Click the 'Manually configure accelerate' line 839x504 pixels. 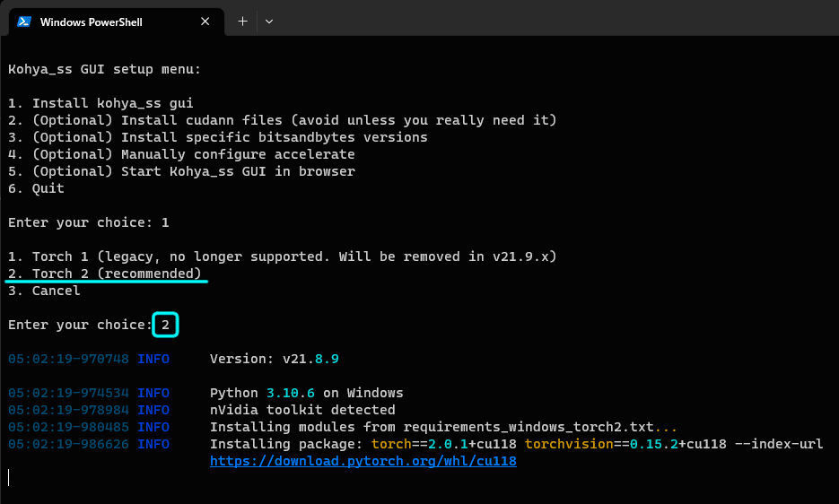181,154
